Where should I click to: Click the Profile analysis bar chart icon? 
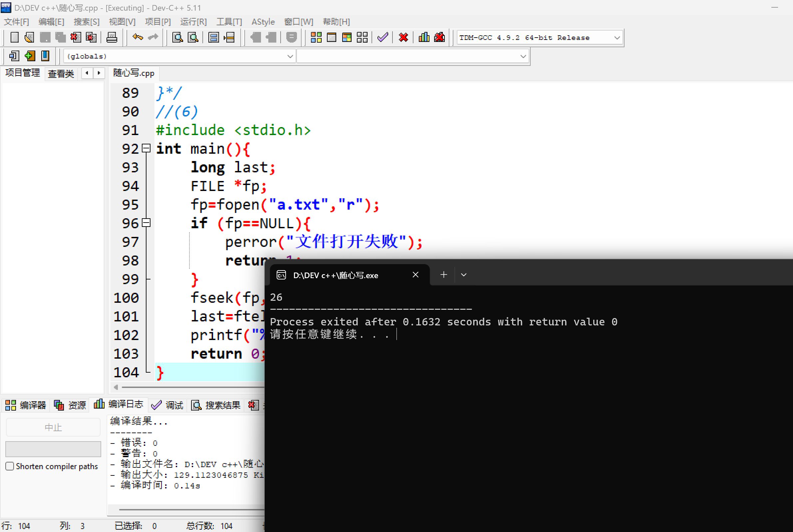click(x=424, y=37)
